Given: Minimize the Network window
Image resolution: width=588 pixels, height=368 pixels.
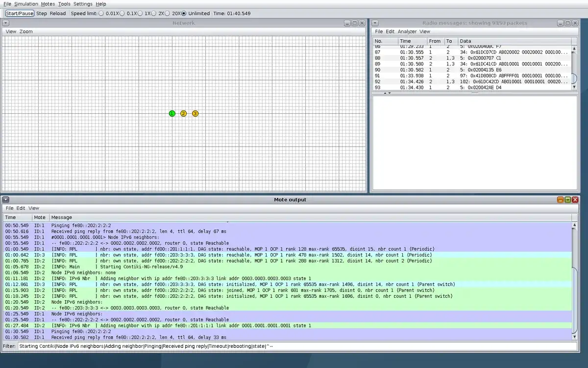Looking at the screenshot, I should tap(347, 23).
